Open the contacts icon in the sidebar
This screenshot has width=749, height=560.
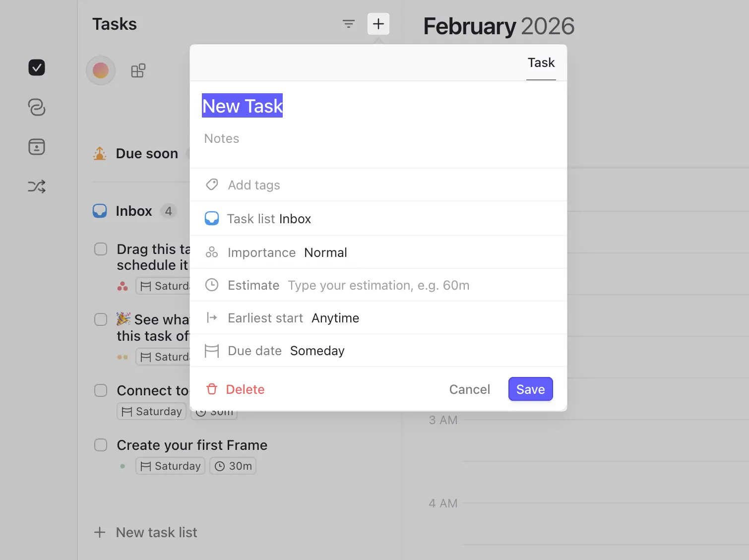[x=36, y=147]
